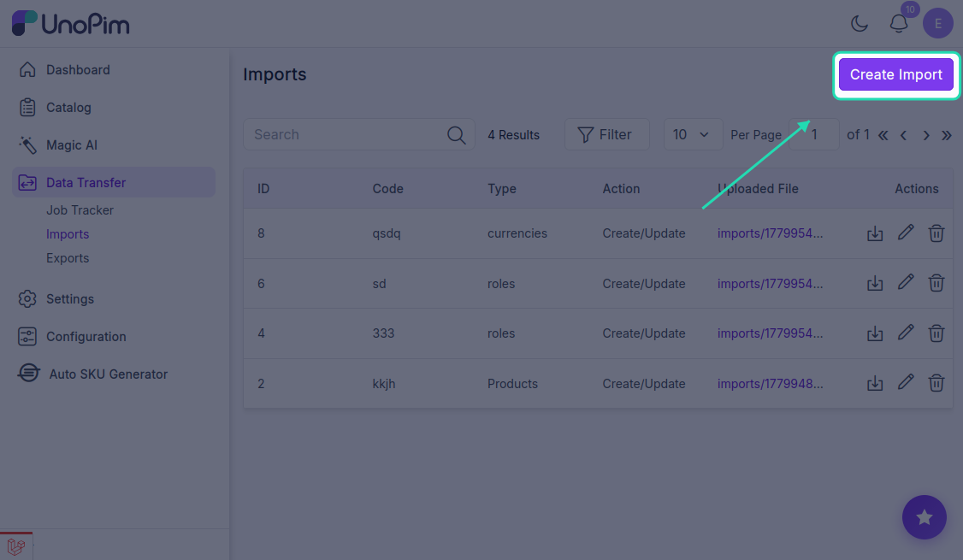Edit import sd
Viewport: 963px width, 560px height.
(905, 282)
